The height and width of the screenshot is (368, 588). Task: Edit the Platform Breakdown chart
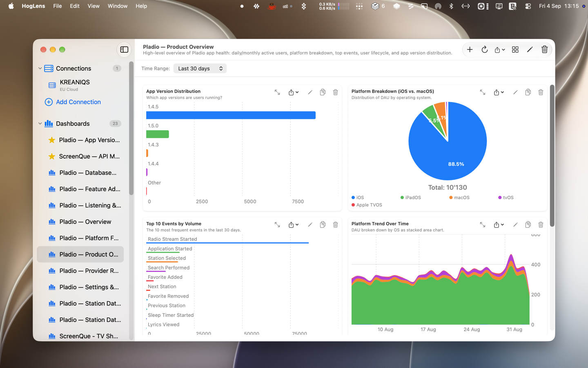coord(515,92)
